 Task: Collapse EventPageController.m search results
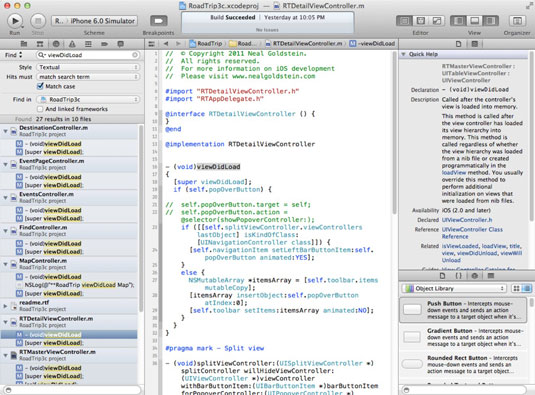[x=5, y=164]
